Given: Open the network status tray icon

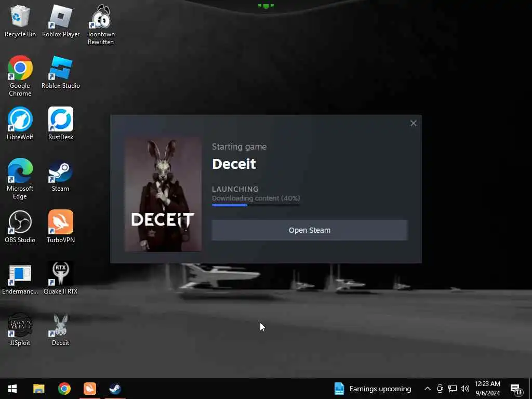Looking at the screenshot, I should [453, 389].
